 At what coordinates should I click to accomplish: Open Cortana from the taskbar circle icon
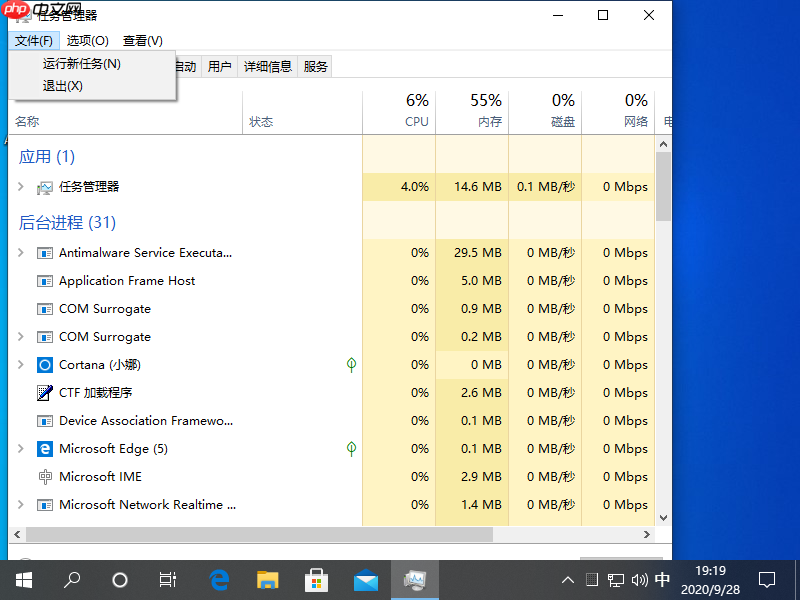tap(119, 580)
